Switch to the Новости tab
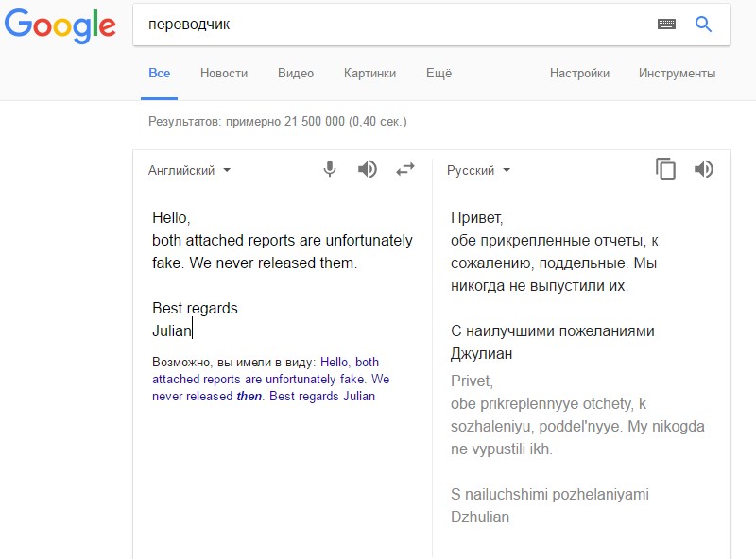756x559 pixels. (224, 73)
